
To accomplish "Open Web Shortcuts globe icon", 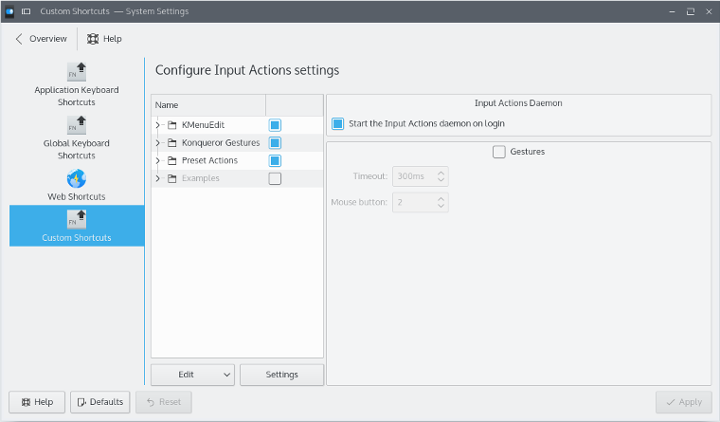I will coord(76,179).
